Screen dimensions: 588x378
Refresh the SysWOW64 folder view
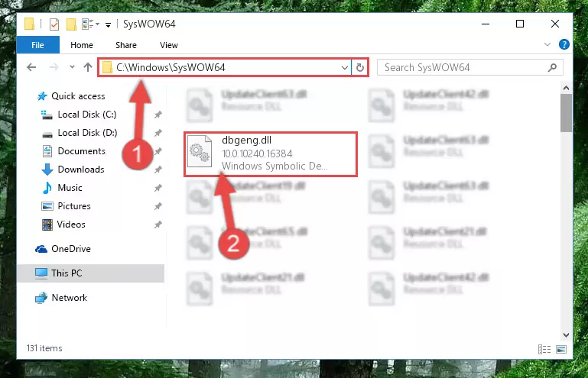pos(360,68)
